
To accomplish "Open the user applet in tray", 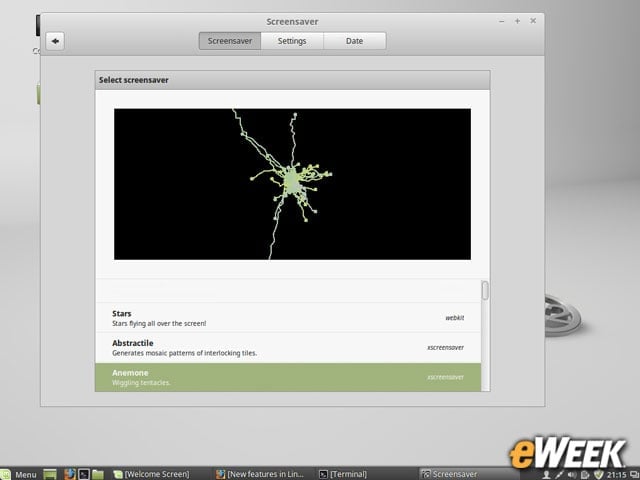I will click(x=546, y=475).
